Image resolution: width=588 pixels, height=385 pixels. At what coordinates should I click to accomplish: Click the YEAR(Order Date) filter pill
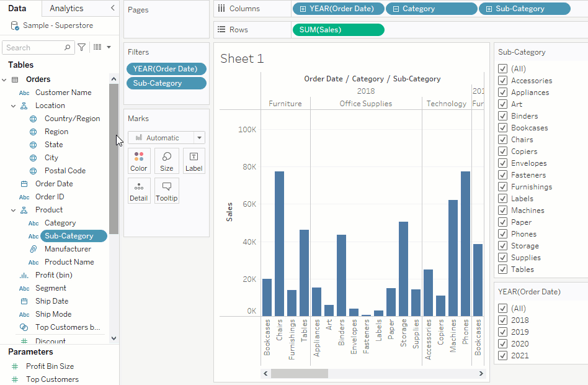[x=166, y=69]
